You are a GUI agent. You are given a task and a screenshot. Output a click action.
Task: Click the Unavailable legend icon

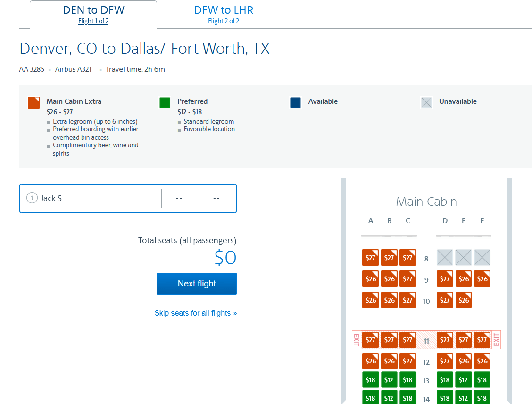pyautogui.click(x=426, y=102)
